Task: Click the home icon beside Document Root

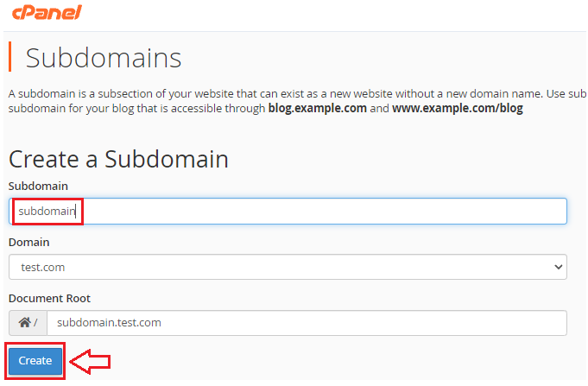Action: pyautogui.click(x=25, y=323)
